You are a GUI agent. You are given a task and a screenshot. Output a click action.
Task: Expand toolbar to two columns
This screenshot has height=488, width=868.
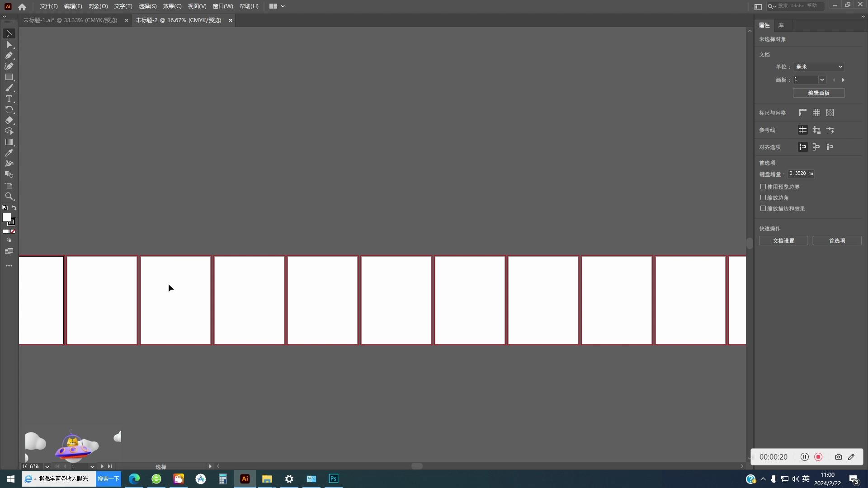(4, 17)
